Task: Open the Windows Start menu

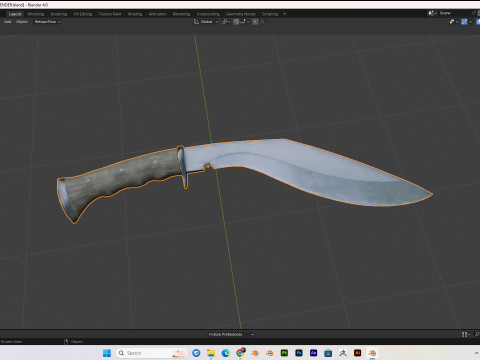Action: click(x=107, y=353)
